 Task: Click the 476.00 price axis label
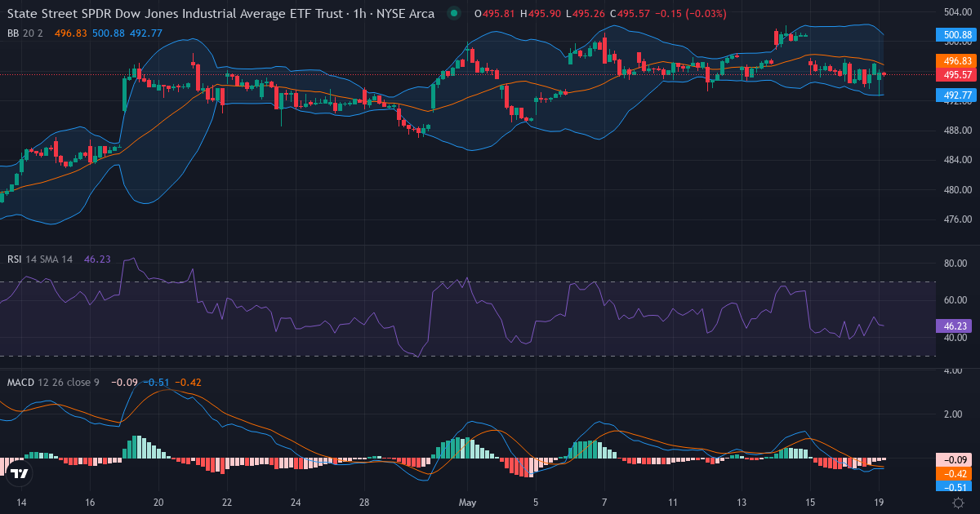coord(958,219)
